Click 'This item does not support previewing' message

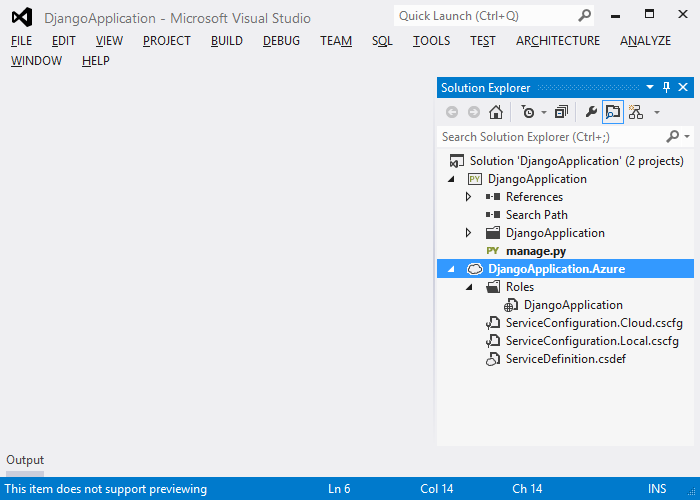(106, 489)
